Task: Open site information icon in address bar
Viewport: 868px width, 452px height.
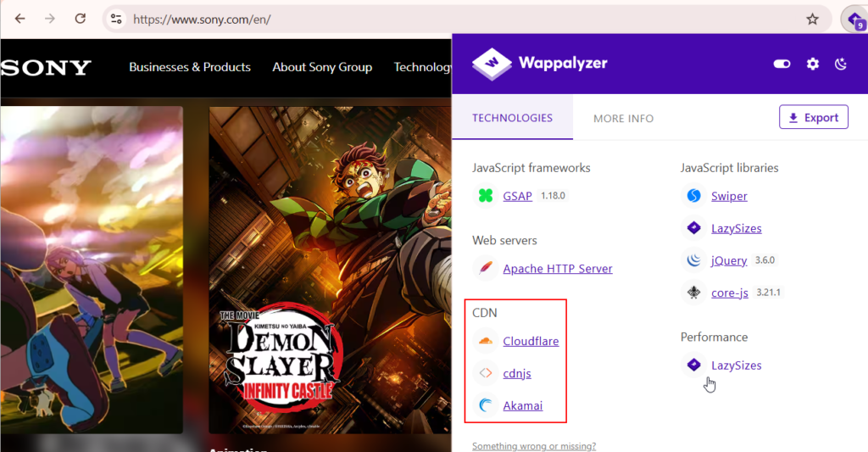Action: tap(116, 19)
